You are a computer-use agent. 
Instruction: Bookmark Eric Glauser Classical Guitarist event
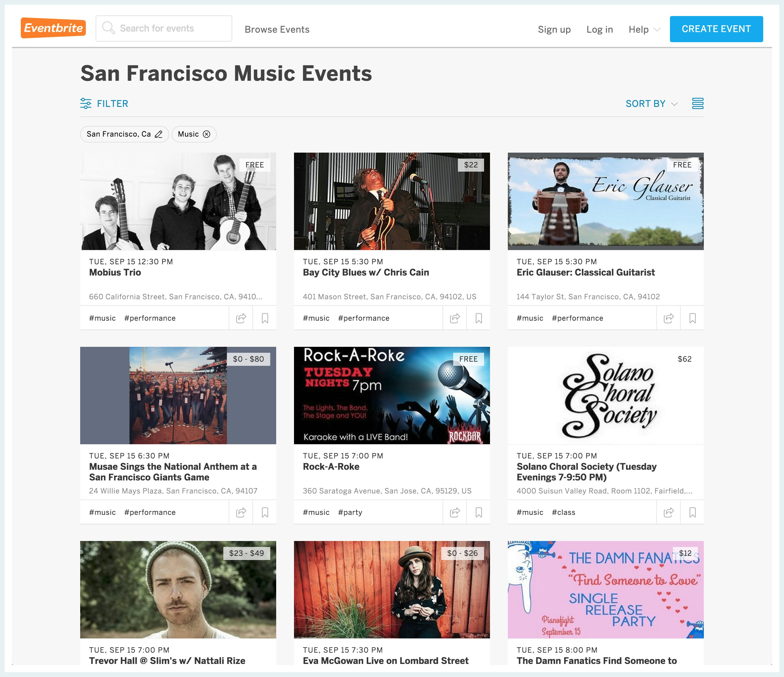click(693, 318)
